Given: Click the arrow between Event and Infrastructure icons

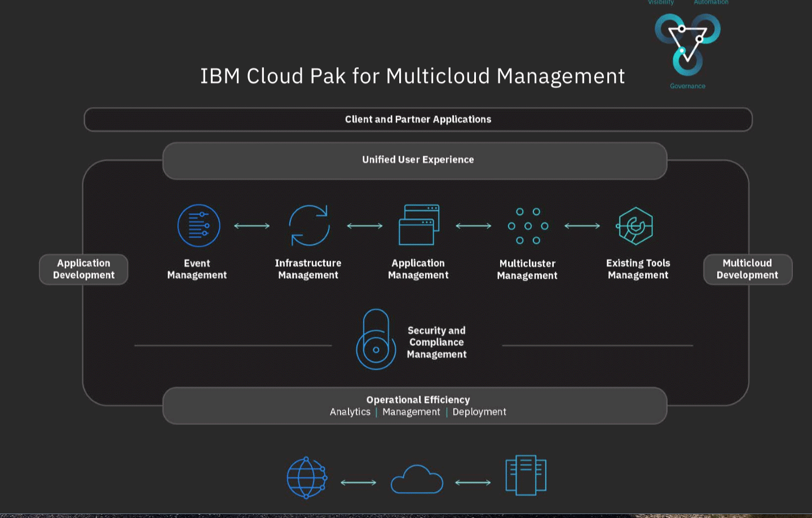Looking at the screenshot, I should pos(251,226).
